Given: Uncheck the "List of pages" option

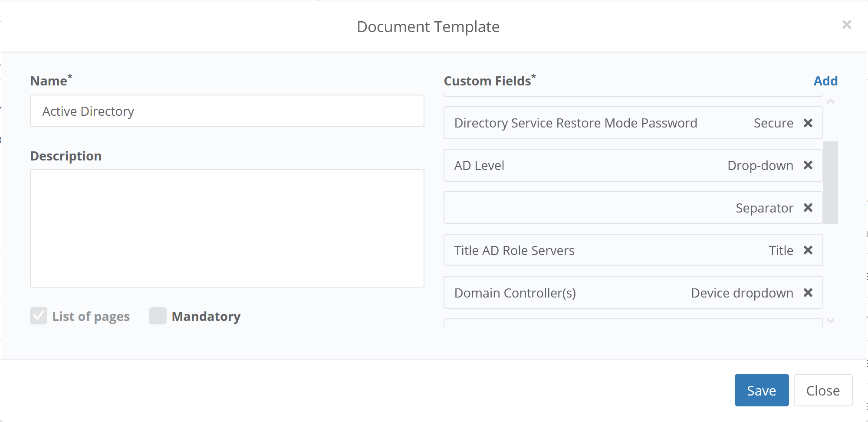Looking at the screenshot, I should point(39,316).
